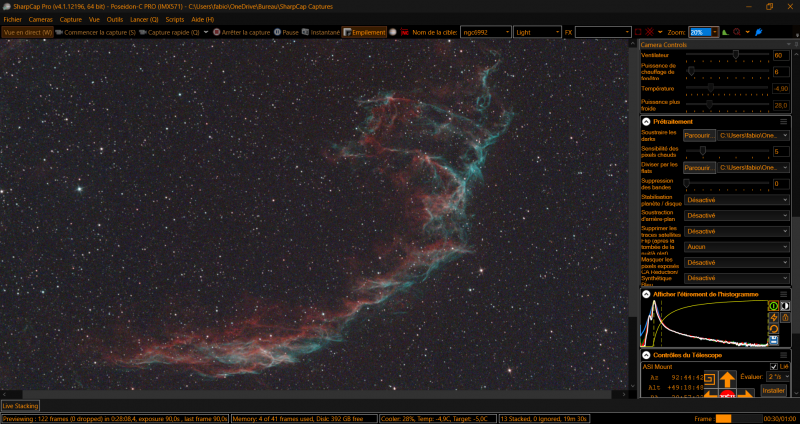800x424 pixels.
Task: Click the spiral search icon in telescope controls
Action: click(710, 379)
